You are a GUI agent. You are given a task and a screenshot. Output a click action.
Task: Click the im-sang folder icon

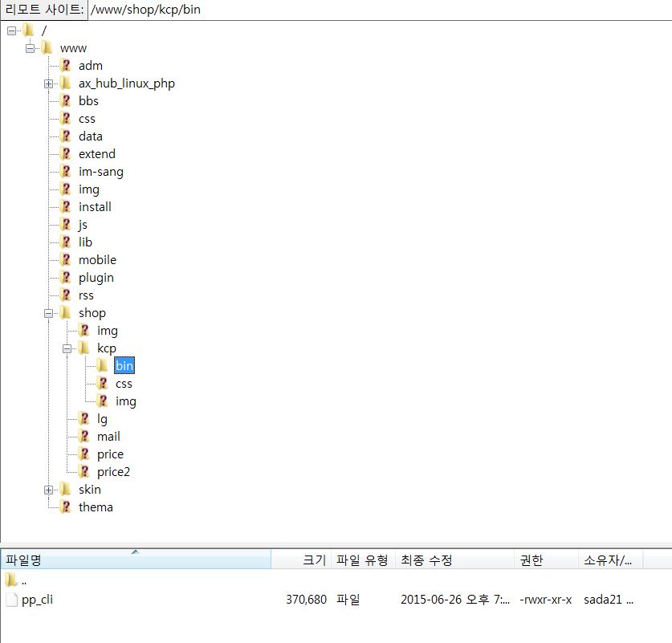click(x=66, y=171)
